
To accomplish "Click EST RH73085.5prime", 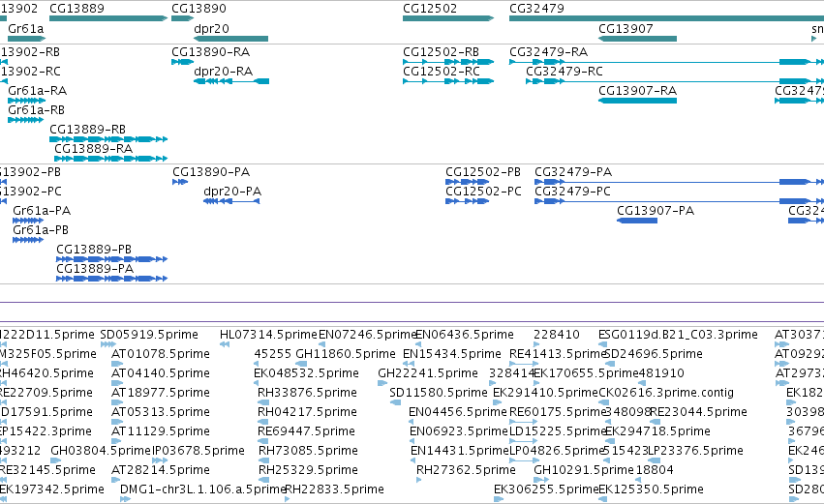I will (x=307, y=451).
